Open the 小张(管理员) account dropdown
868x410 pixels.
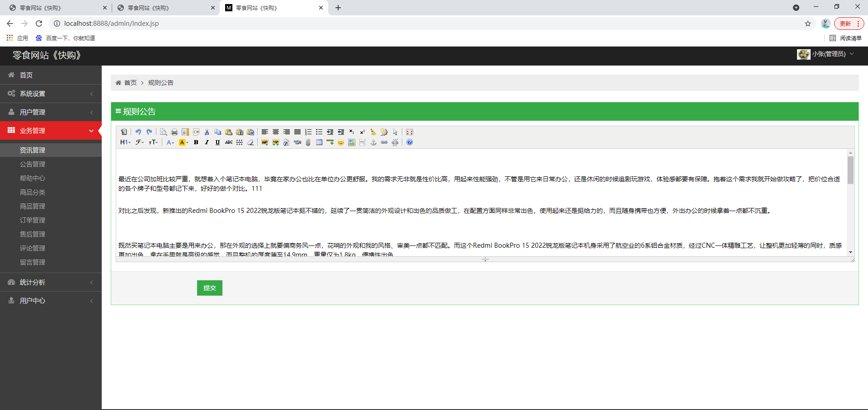click(826, 54)
